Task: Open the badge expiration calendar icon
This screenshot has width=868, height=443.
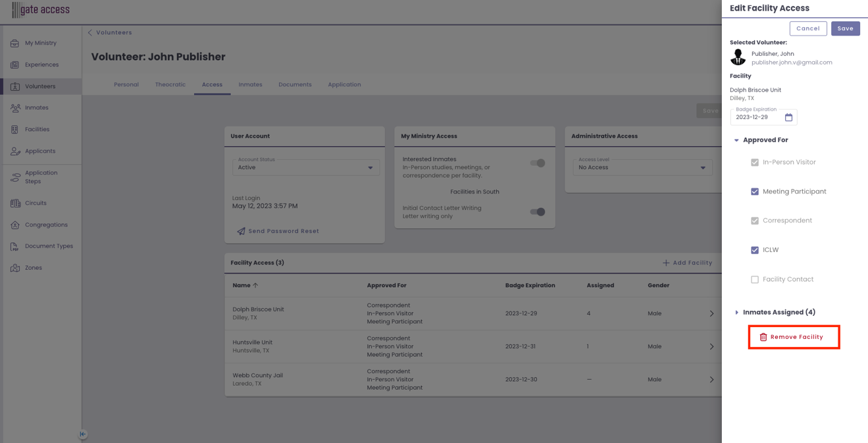Action: coord(788,117)
